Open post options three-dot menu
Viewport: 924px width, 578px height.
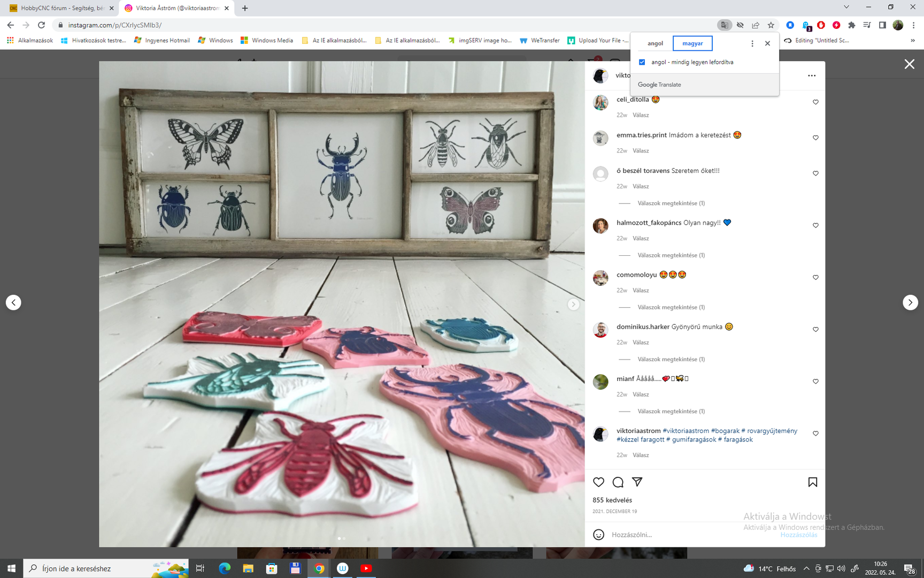click(x=811, y=75)
